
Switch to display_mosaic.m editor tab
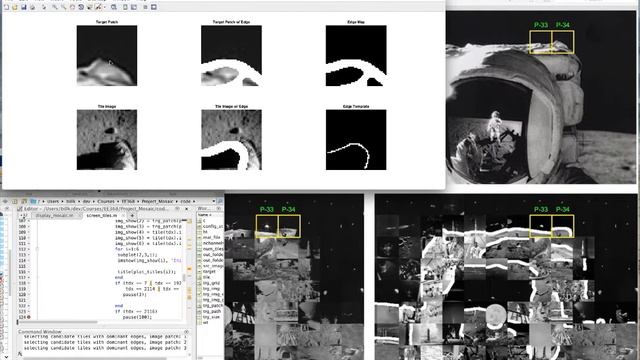[55, 215]
